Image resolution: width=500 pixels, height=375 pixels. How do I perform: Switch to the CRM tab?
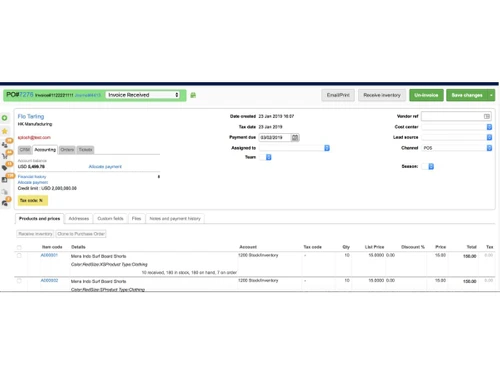tap(25, 150)
